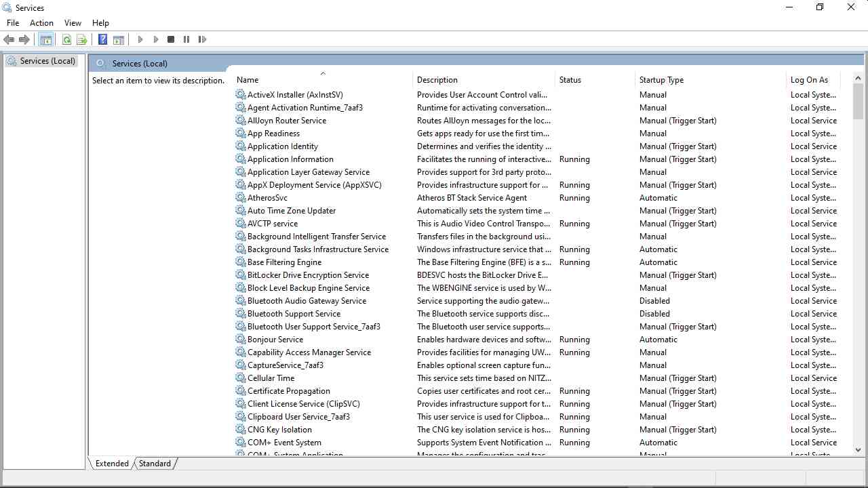The height and width of the screenshot is (488, 868).
Task: Switch to the Extended tab
Action: 112,464
